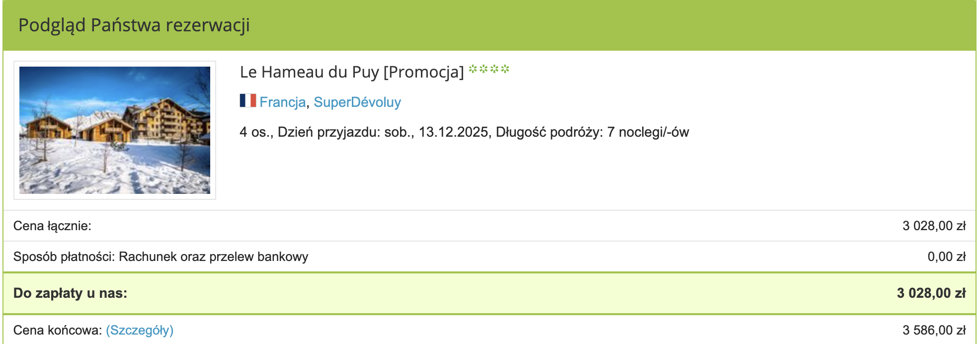Click the Sposób płatności payment method row
The image size is (980, 344).
161,257
